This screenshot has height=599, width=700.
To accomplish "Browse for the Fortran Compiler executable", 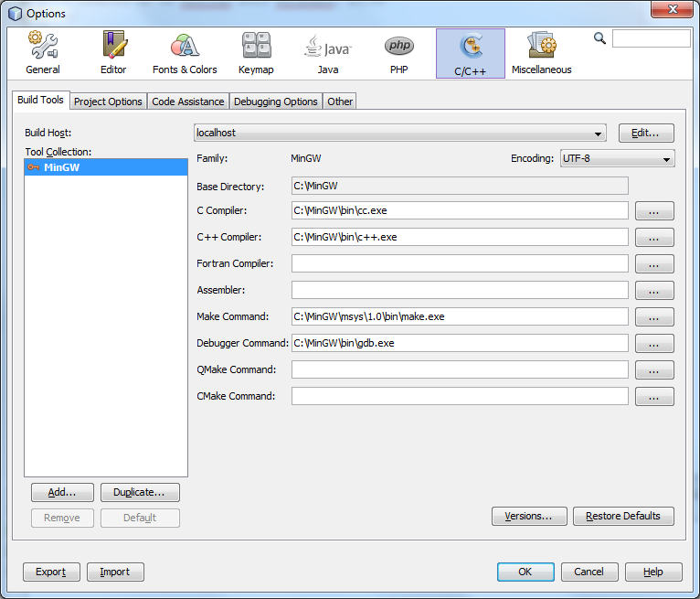I will pos(654,264).
